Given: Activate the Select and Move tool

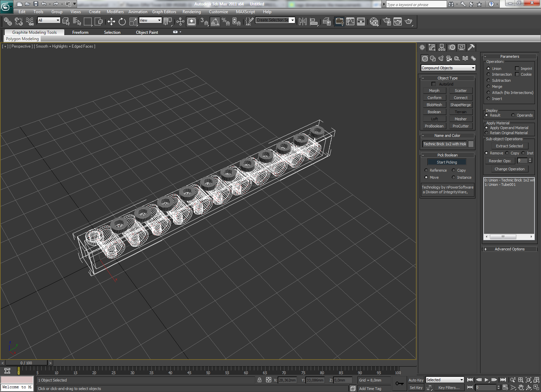Looking at the screenshot, I should click(x=111, y=22).
